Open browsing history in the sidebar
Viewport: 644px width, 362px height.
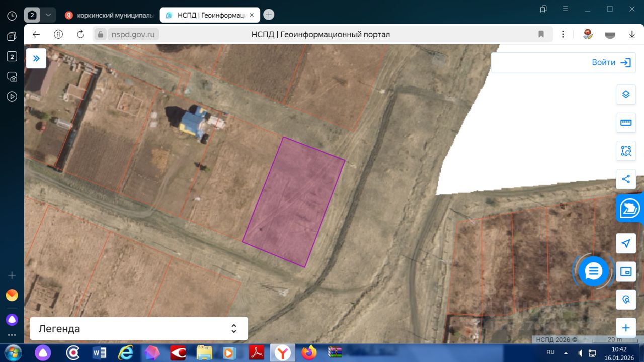12,16
